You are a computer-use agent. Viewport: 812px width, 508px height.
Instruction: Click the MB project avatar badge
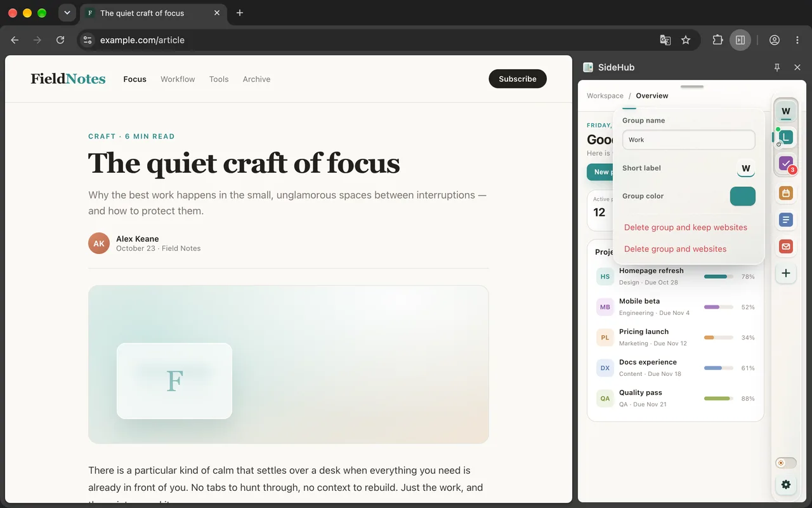click(605, 307)
